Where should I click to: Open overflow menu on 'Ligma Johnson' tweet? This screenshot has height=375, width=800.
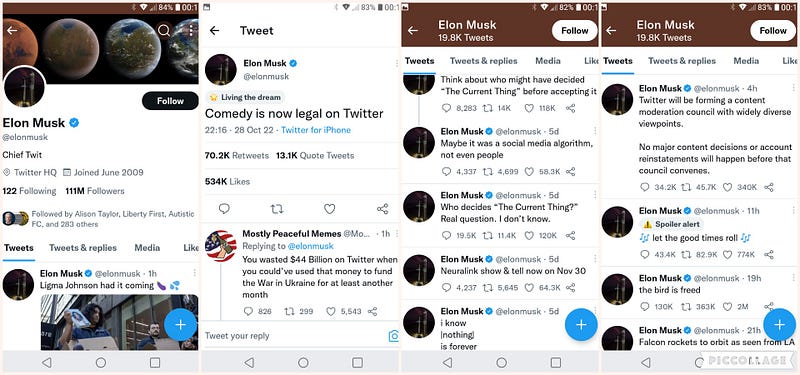click(x=194, y=273)
